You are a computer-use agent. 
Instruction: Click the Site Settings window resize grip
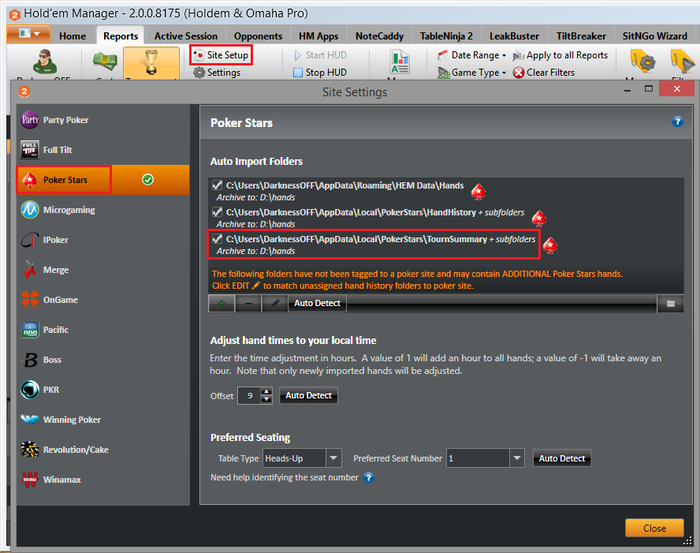coord(688,541)
